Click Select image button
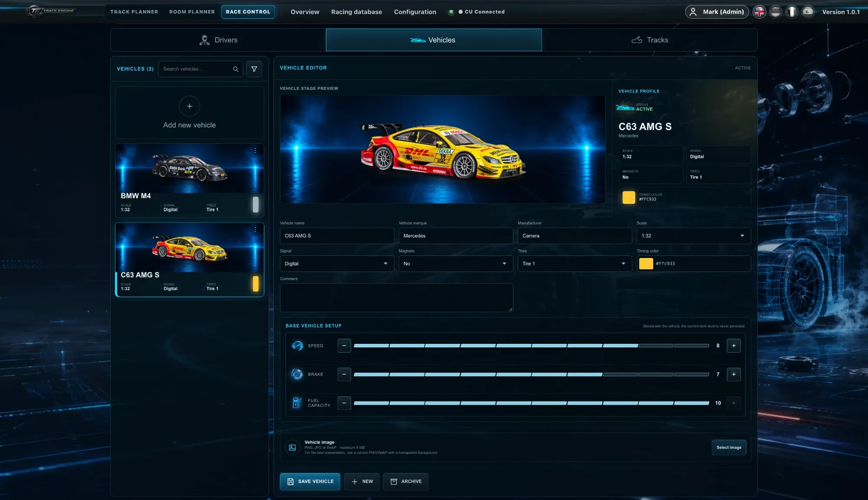This screenshot has width=868, height=500. [729, 448]
